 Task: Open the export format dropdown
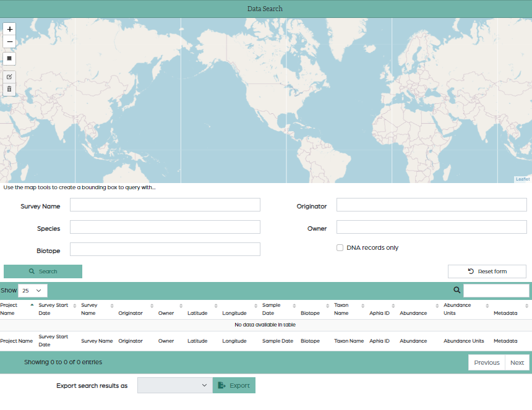pyautogui.click(x=174, y=385)
